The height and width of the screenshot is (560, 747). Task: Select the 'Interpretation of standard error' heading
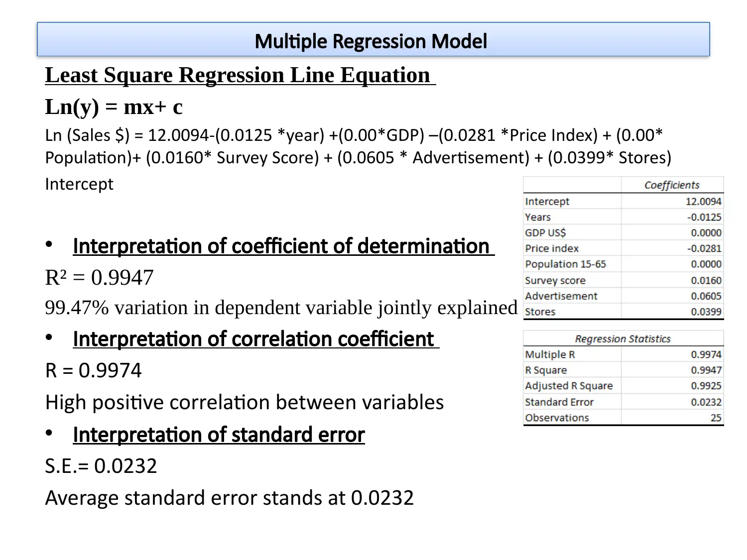(219, 435)
